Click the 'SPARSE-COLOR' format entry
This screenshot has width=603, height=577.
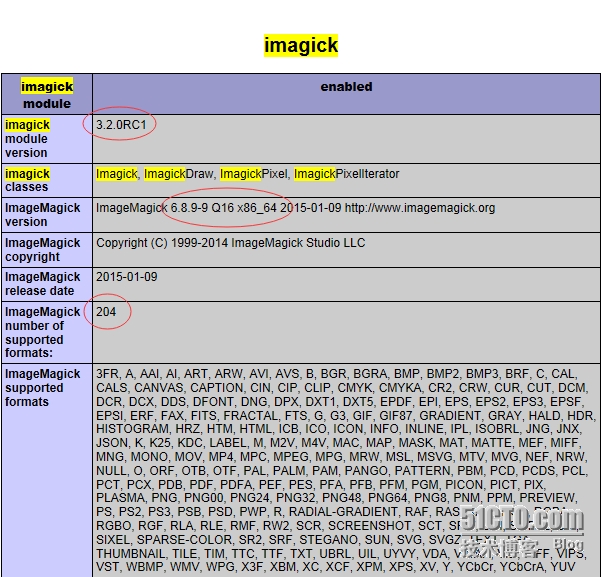point(184,540)
